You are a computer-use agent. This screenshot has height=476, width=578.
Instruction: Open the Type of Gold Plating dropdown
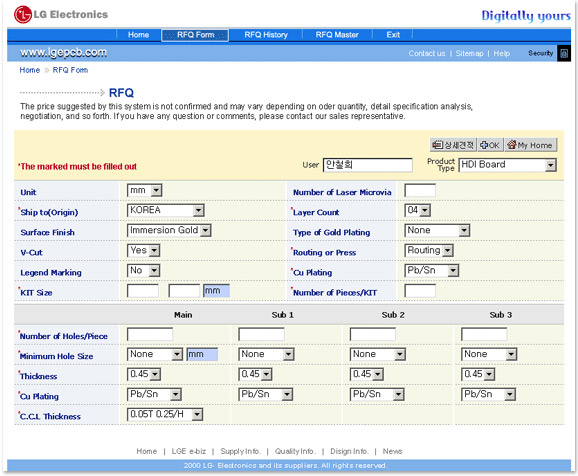[x=437, y=230]
